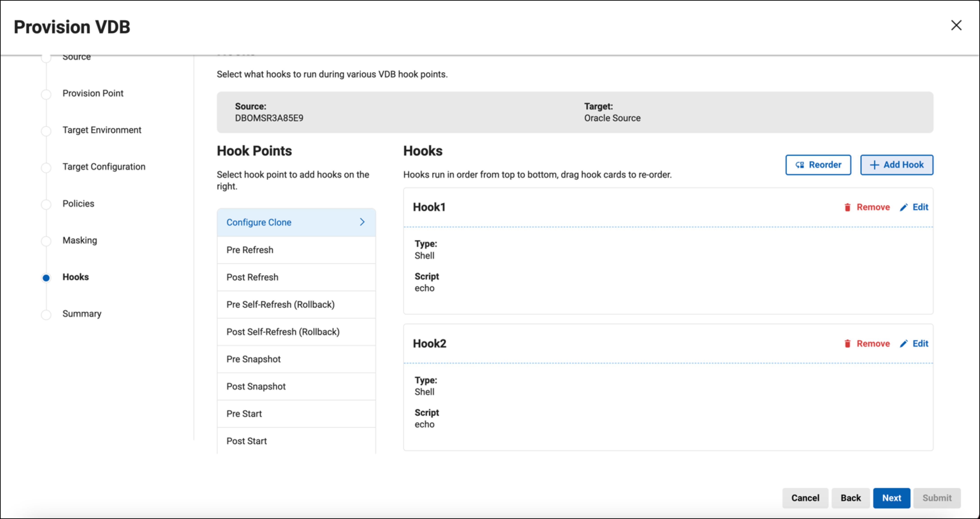Viewport: 980px width, 519px height.
Task: Choose the Pre Refresh hook point
Action: coord(250,250)
